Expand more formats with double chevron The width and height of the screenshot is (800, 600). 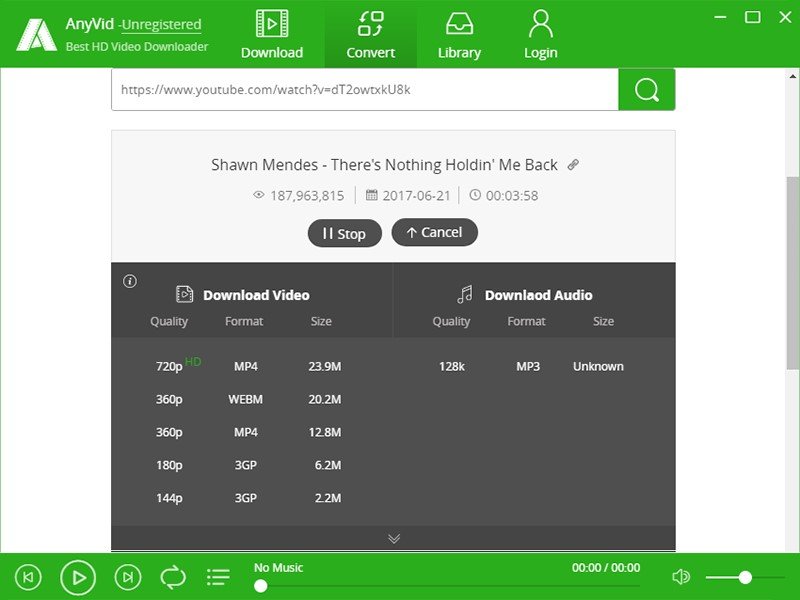pos(394,539)
